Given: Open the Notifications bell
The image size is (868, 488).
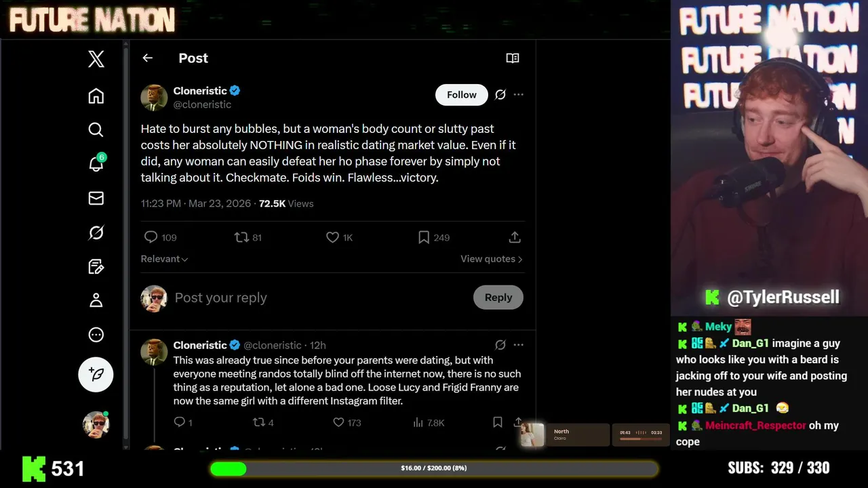Looking at the screenshot, I should tap(96, 163).
